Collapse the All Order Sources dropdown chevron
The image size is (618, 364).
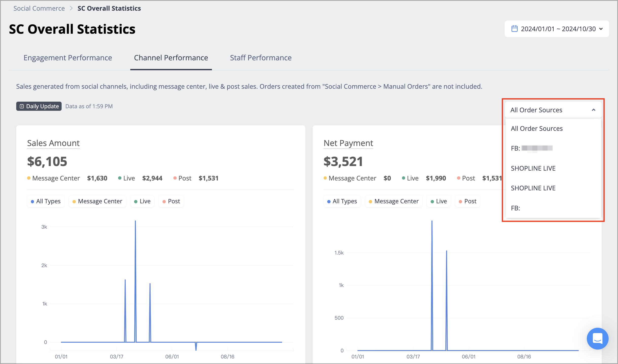(593, 110)
